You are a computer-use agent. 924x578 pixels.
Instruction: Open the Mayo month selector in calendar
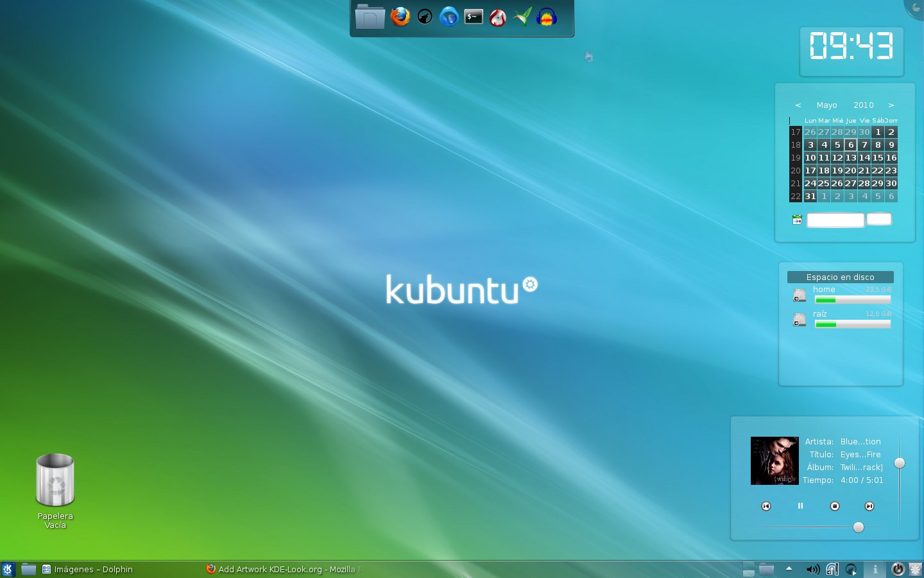pyautogui.click(x=826, y=105)
